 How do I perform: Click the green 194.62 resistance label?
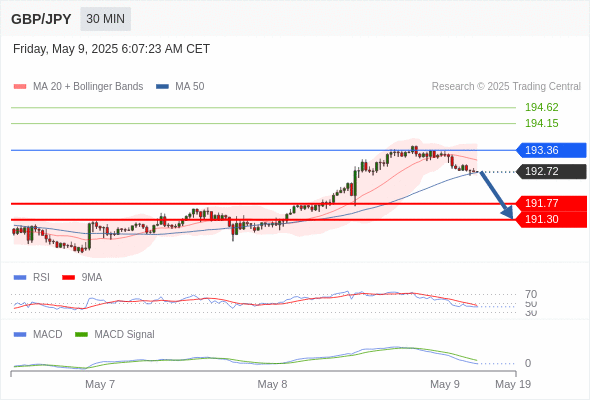(542, 107)
